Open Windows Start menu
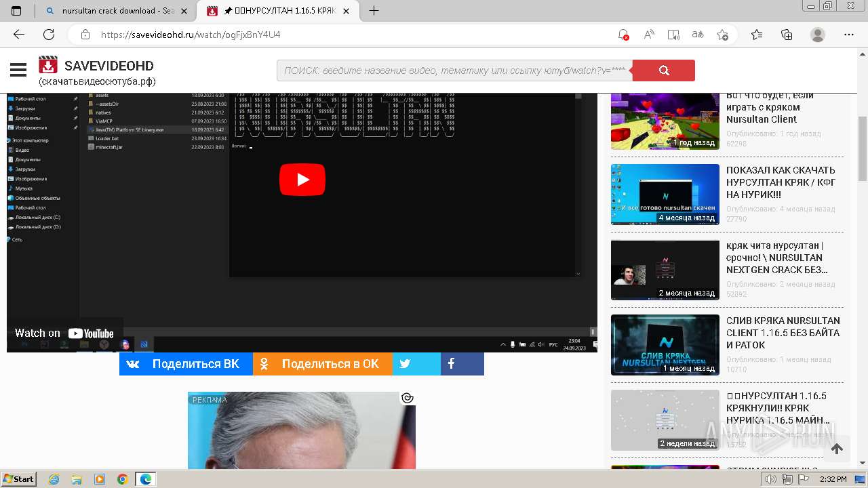This screenshot has height=488, width=868. 19,479
